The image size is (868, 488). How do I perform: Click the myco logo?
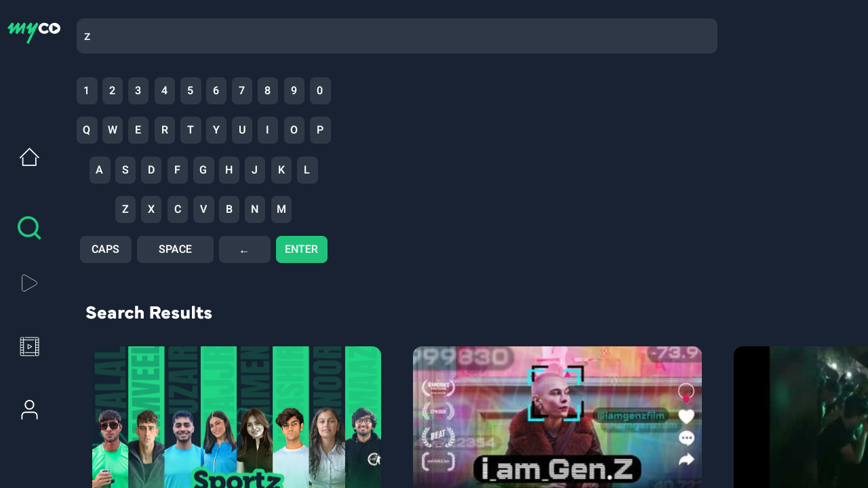pos(34,31)
